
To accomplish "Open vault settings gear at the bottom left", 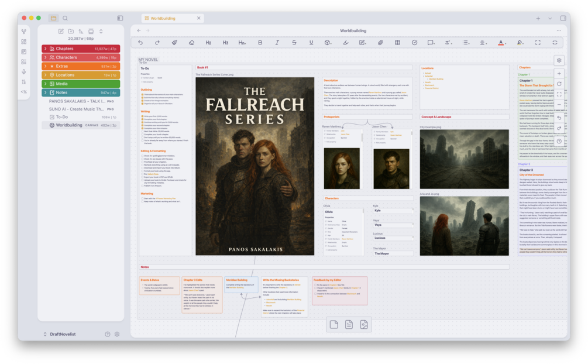I will (x=117, y=334).
